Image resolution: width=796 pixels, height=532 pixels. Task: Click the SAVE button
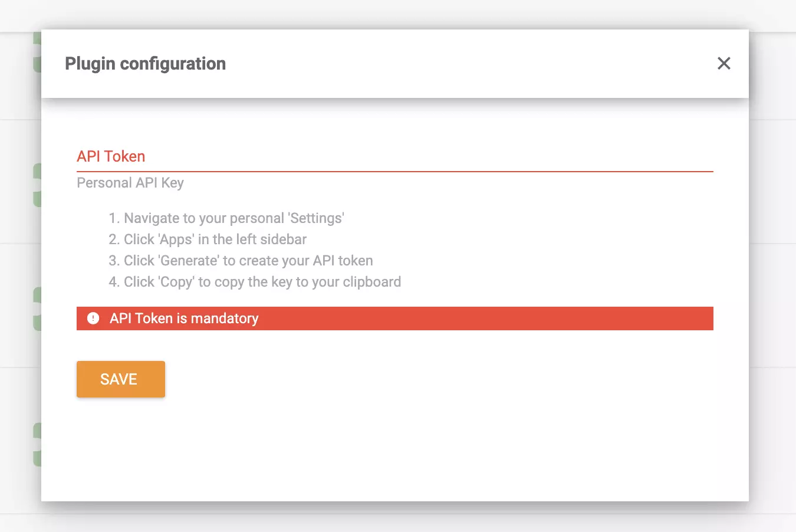(120, 379)
